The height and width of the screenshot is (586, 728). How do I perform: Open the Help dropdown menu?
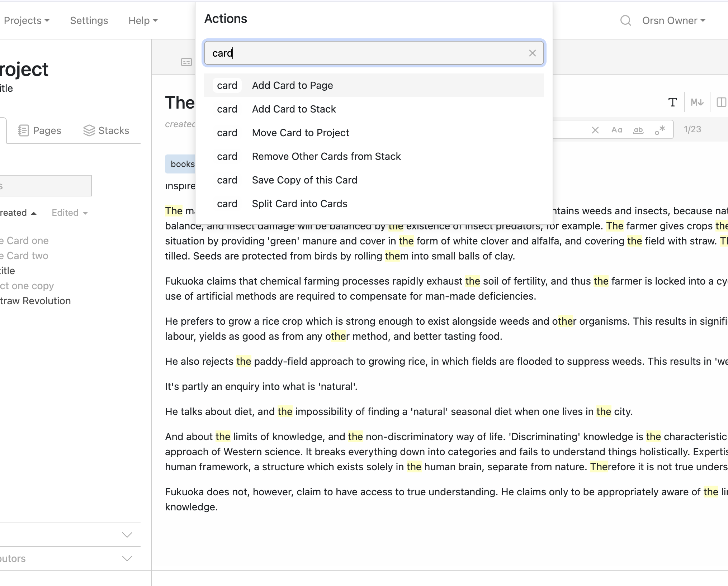143,21
